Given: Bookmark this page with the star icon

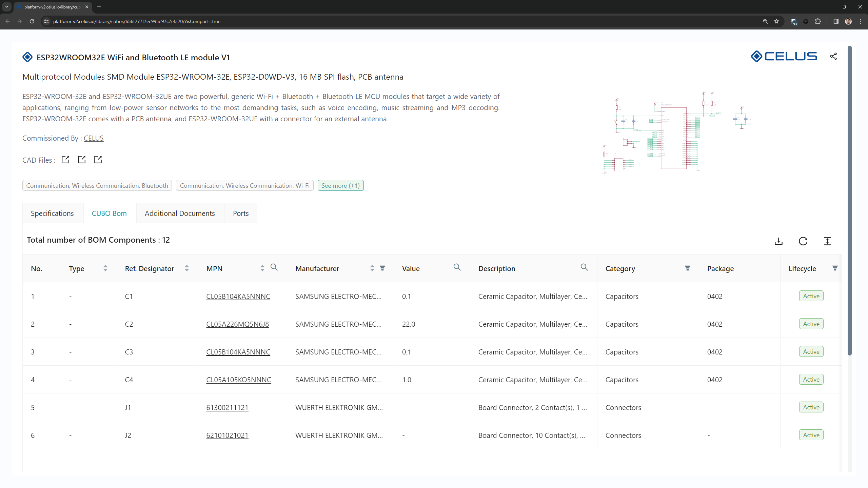Looking at the screenshot, I should 776,21.
